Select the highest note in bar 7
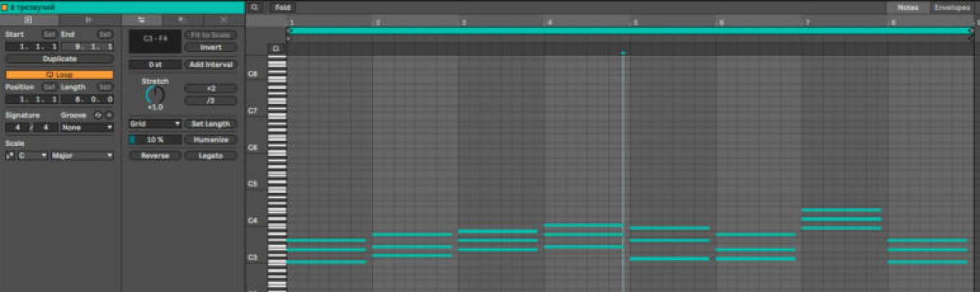Image resolution: width=980 pixels, height=292 pixels. point(841,210)
